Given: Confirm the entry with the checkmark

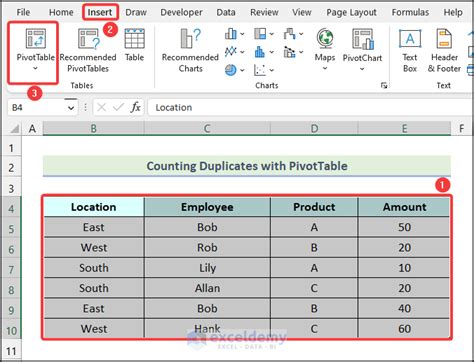Looking at the screenshot, I should (x=118, y=108).
